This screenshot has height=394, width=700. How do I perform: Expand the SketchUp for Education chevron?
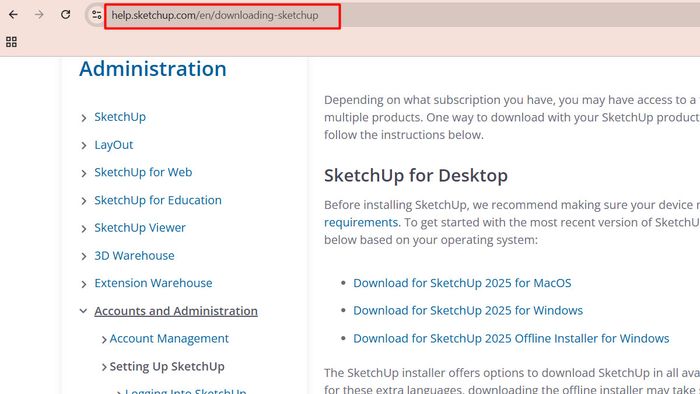pyautogui.click(x=83, y=201)
